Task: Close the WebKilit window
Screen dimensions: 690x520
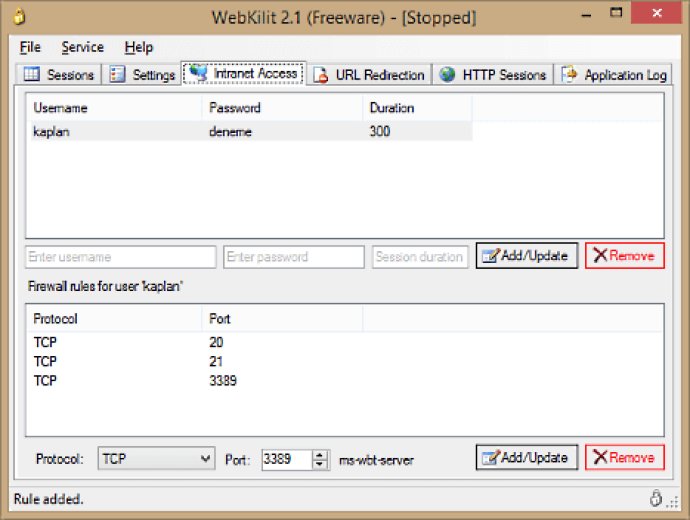Action: pos(657,13)
